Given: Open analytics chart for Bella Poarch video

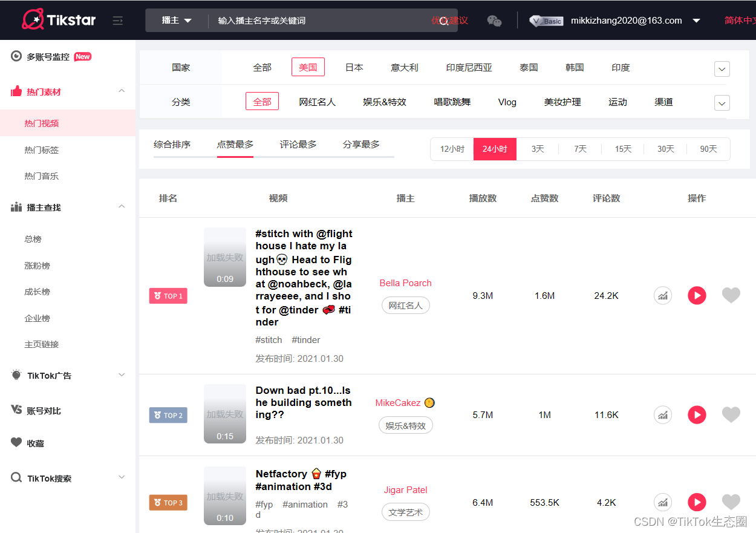Looking at the screenshot, I should 663,296.
